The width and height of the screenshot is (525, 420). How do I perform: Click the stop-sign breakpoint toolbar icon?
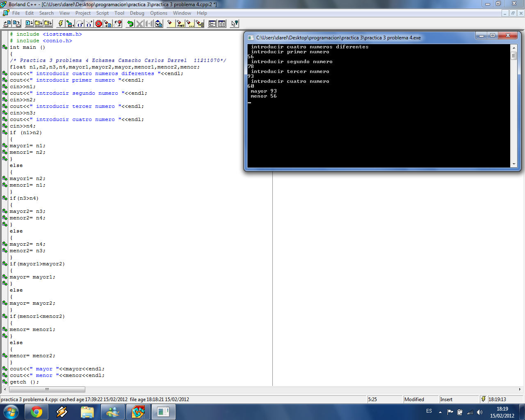(x=98, y=23)
